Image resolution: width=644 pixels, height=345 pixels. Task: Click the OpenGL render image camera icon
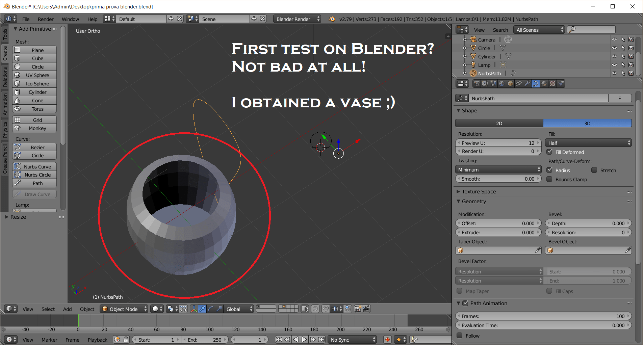(358, 309)
